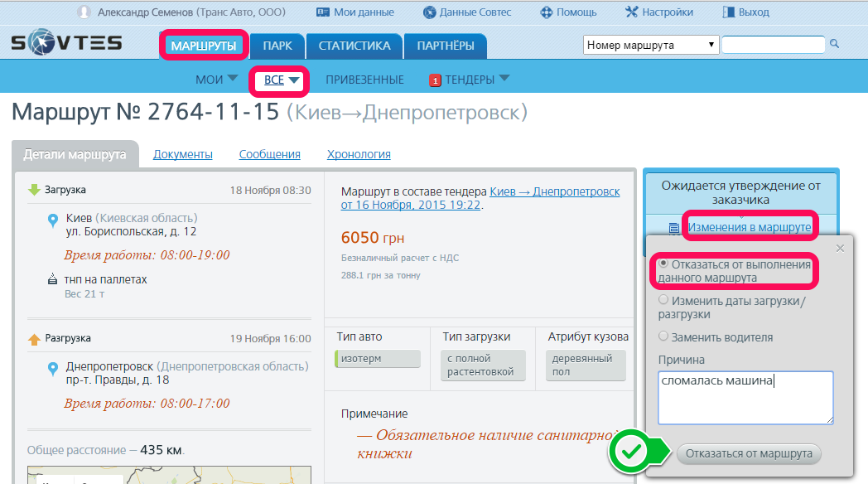Click the Выход door icon

[x=729, y=12]
